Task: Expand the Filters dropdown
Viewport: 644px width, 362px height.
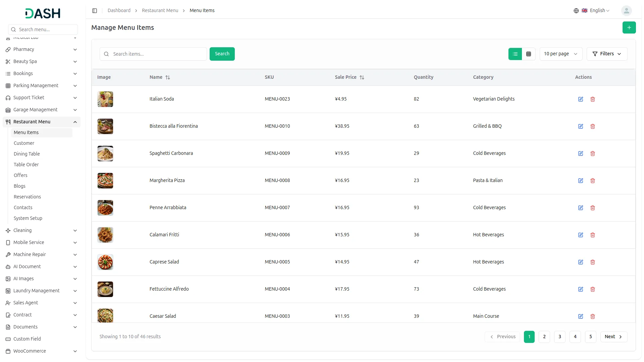Action: pyautogui.click(x=607, y=54)
